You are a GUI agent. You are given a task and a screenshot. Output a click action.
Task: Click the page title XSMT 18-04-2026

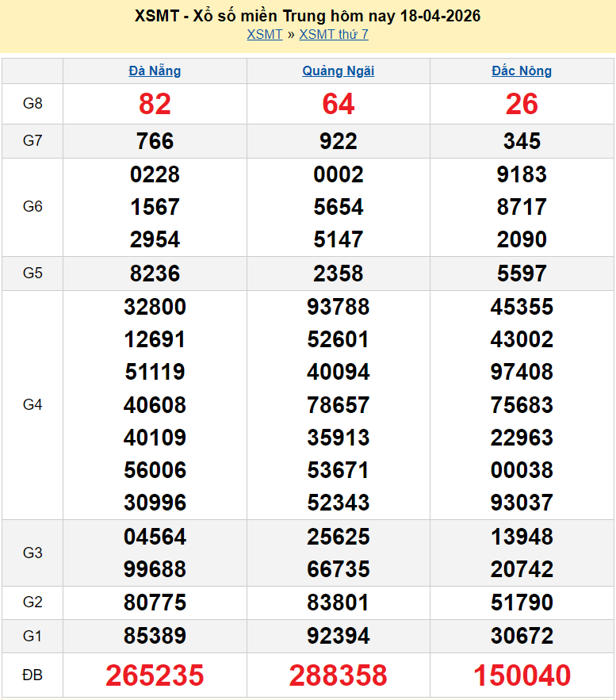click(308, 16)
